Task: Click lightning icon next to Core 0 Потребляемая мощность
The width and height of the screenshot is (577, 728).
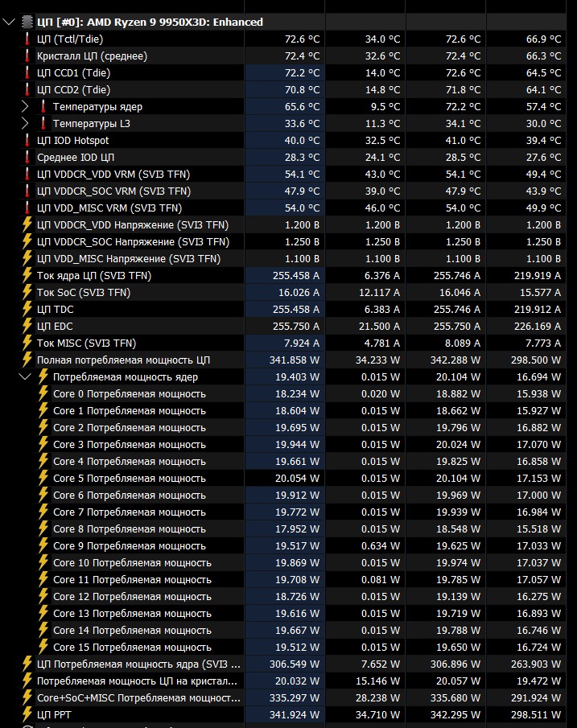Action: click(43, 393)
